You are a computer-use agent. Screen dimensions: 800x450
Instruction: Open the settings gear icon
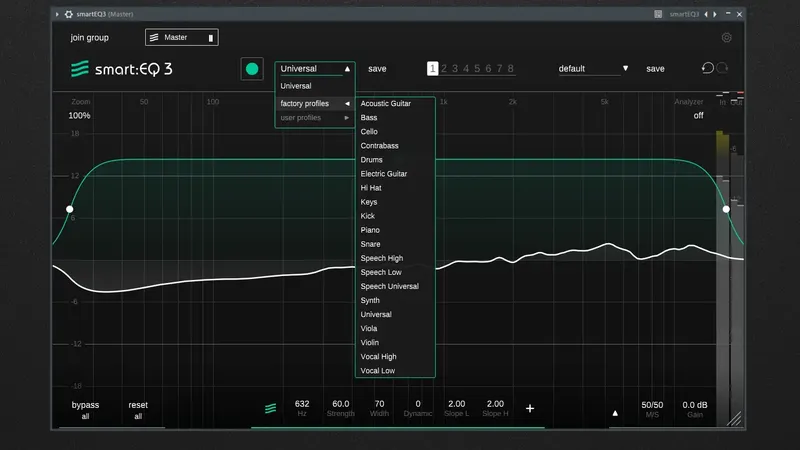coord(727,38)
